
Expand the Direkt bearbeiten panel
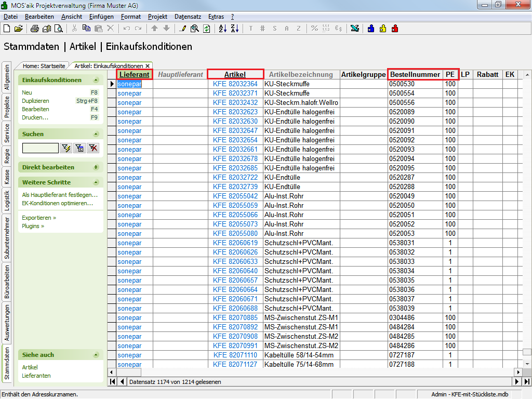96,167
